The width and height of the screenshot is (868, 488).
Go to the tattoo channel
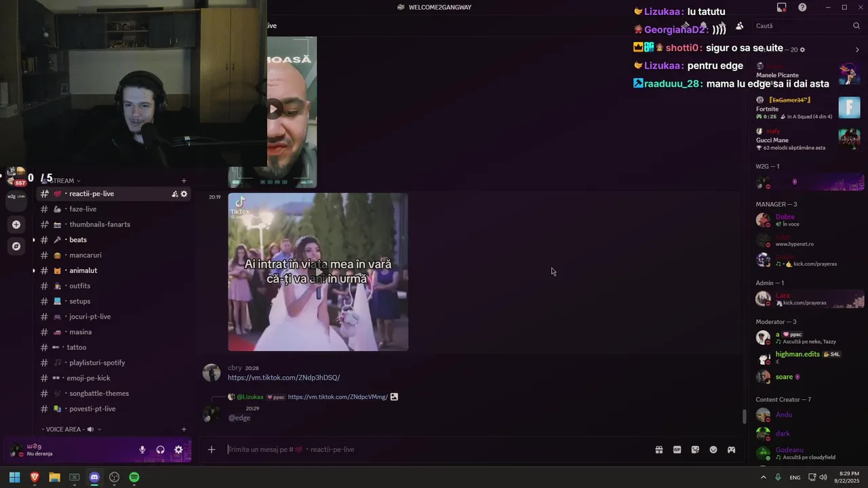coord(113,348)
